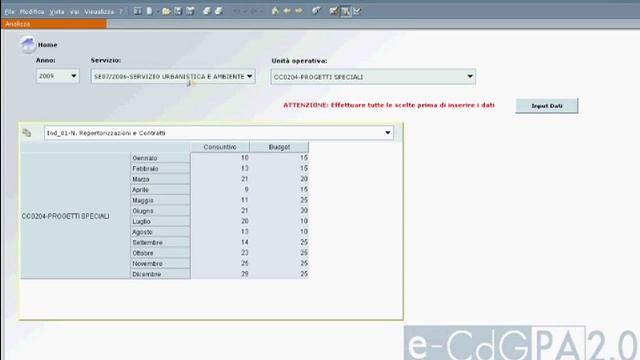Click the checkmark icon at the toolbar's end
Image resolution: width=640 pixels, height=360 pixels.
358,11
